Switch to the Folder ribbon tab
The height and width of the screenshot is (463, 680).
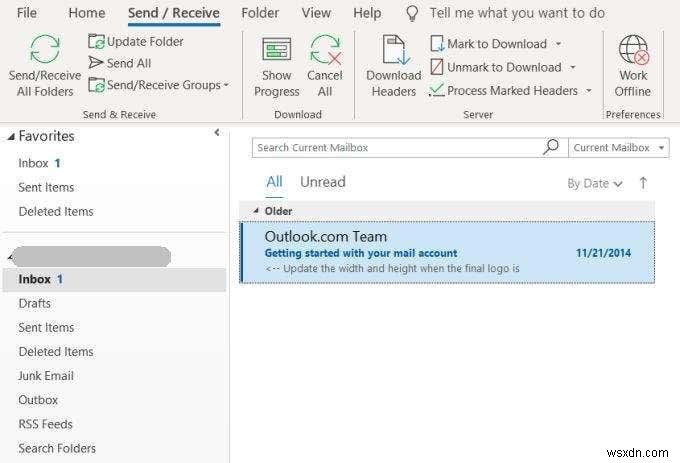click(260, 13)
